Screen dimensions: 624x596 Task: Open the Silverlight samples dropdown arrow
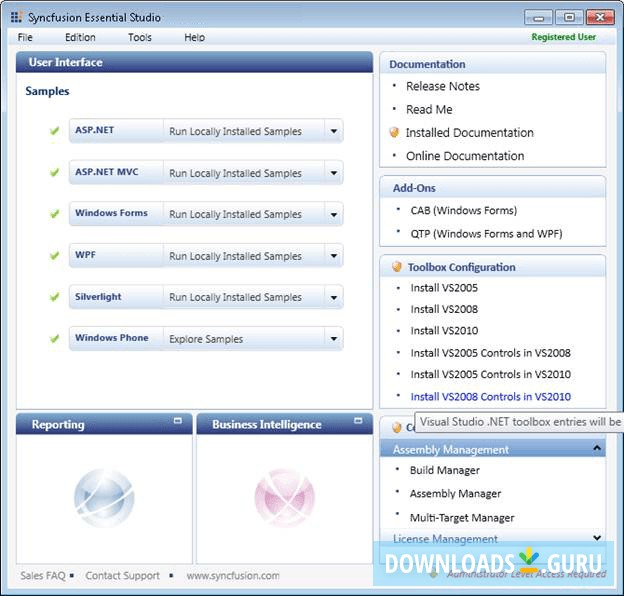tap(334, 298)
